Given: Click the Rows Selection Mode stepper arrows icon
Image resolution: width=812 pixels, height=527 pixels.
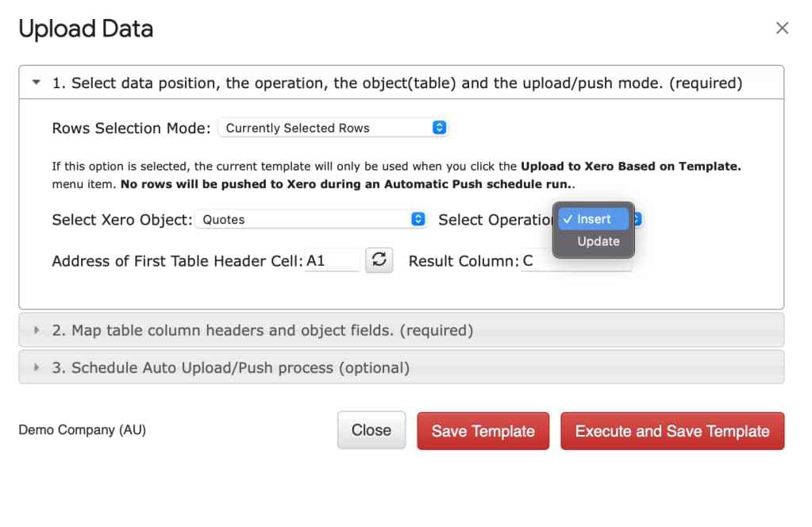Looking at the screenshot, I should 439,127.
